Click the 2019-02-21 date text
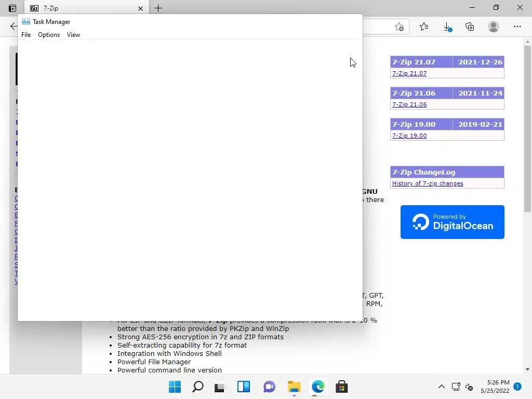The image size is (532, 399). click(x=480, y=125)
